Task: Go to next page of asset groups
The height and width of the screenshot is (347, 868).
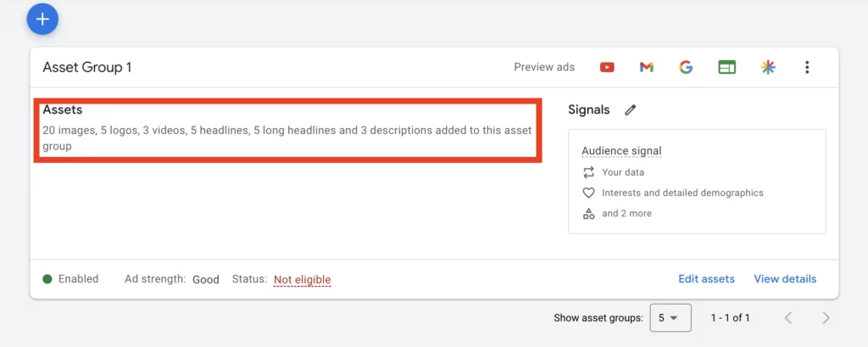Action: tap(826, 317)
